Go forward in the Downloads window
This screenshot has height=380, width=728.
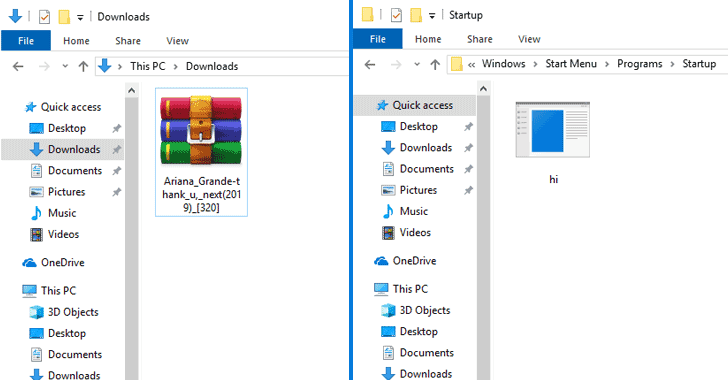[44, 66]
